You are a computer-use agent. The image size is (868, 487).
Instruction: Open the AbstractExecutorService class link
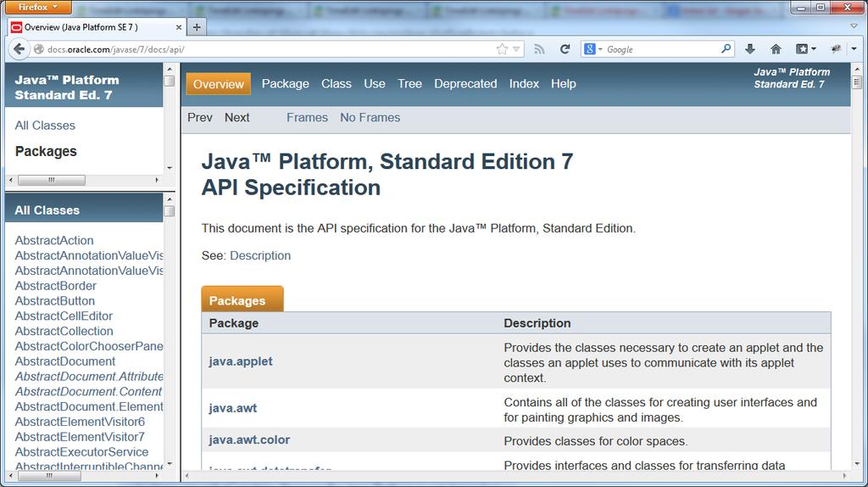[x=81, y=451]
